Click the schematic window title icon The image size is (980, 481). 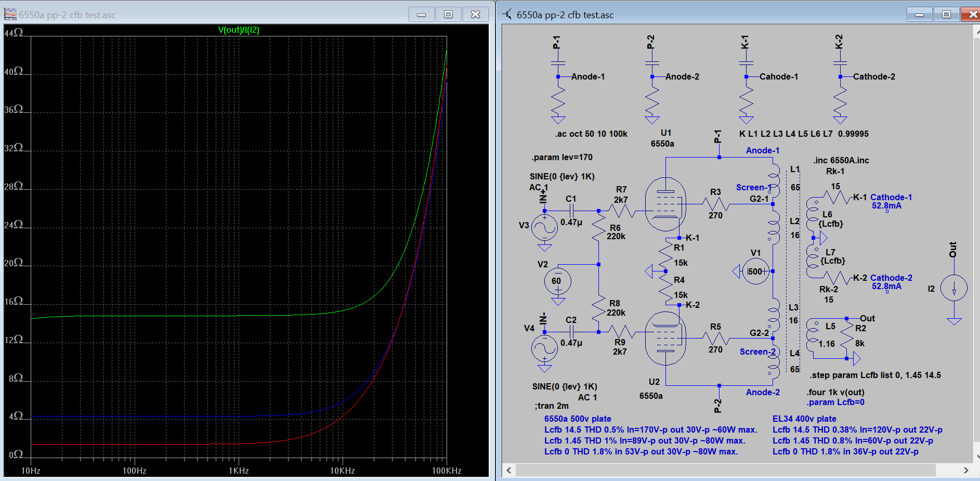[507, 15]
